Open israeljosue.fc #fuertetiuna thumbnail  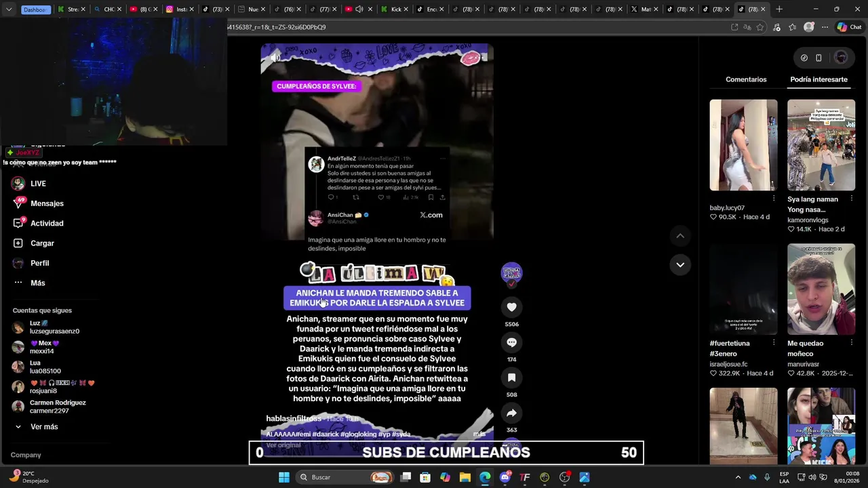(x=743, y=289)
